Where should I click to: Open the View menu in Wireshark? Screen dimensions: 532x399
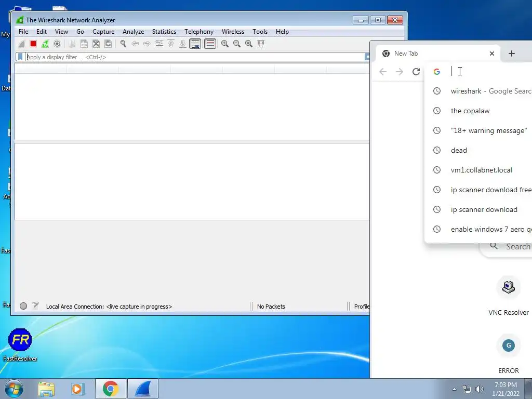61,32
